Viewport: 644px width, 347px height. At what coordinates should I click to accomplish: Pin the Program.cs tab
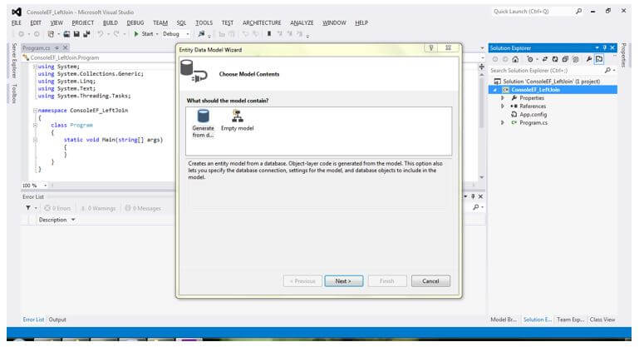point(57,47)
